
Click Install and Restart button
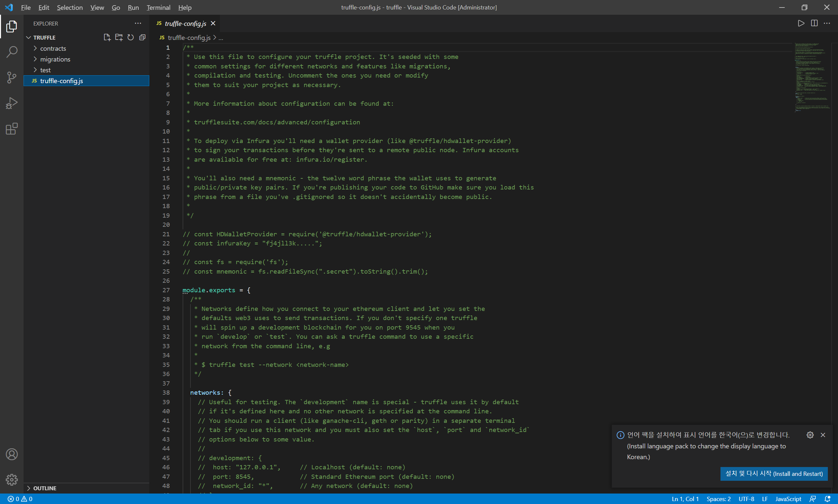pos(774,474)
